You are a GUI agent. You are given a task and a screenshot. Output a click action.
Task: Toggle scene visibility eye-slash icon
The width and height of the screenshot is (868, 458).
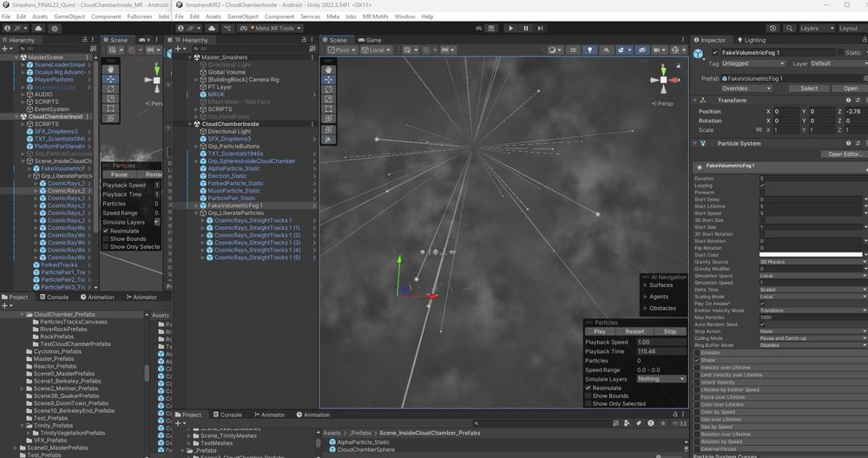click(x=641, y=50)
